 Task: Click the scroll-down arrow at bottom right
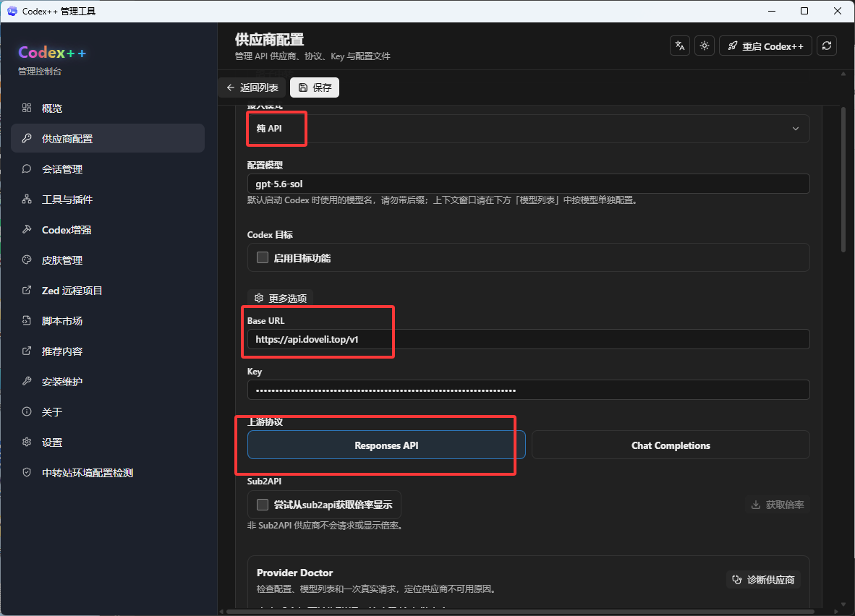[843, 604]
